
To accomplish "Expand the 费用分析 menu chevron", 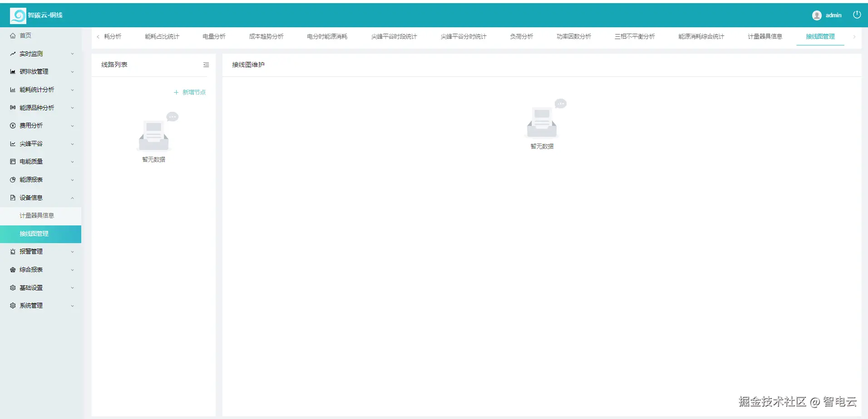I will (72, 126).
